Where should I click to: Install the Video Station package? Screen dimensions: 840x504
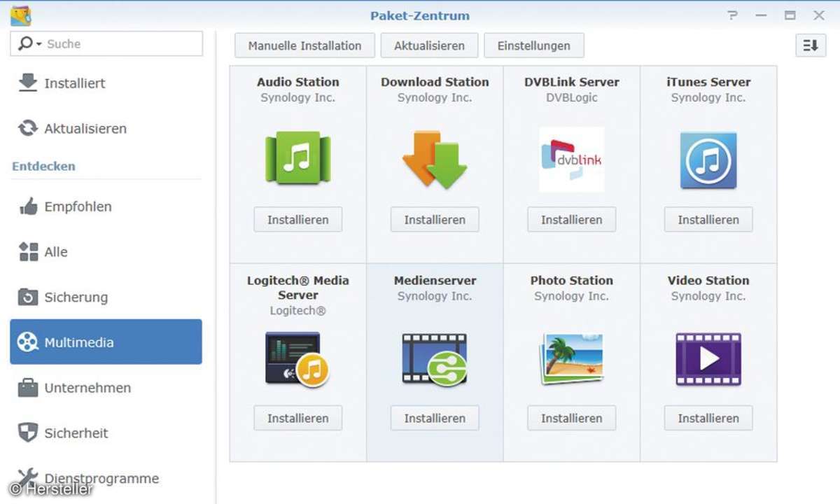708,418
